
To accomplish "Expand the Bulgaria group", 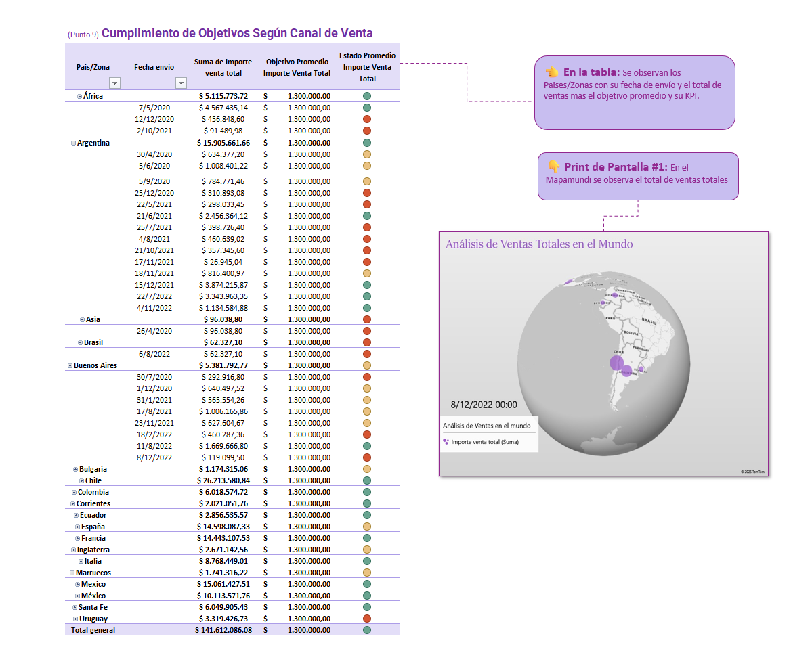I will tap(75, 470).
